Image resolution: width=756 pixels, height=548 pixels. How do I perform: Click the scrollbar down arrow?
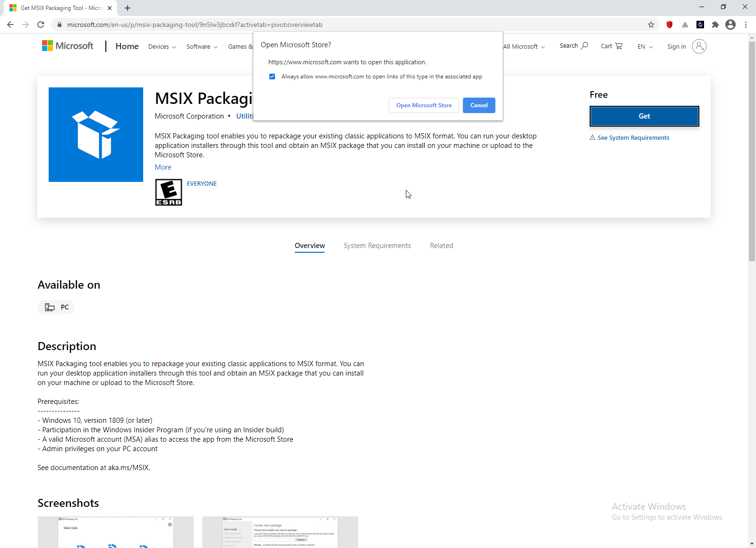tap(752, 544)
